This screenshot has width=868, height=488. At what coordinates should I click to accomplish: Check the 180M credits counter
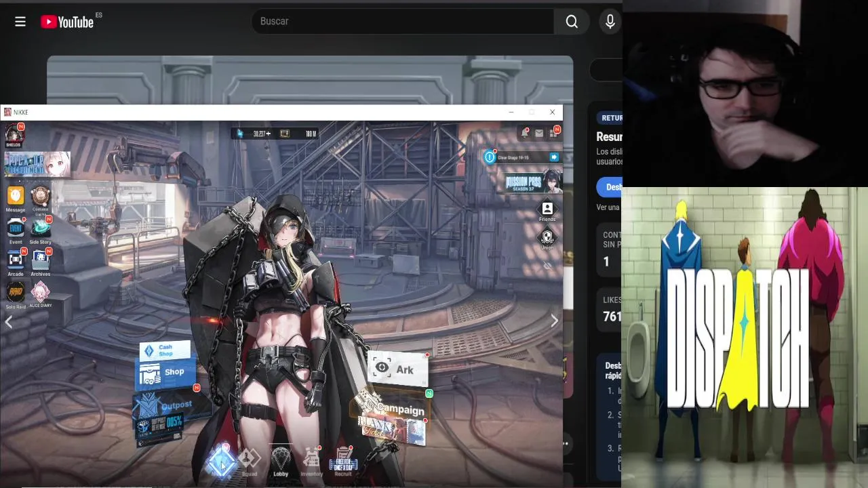tap(298, 134)
